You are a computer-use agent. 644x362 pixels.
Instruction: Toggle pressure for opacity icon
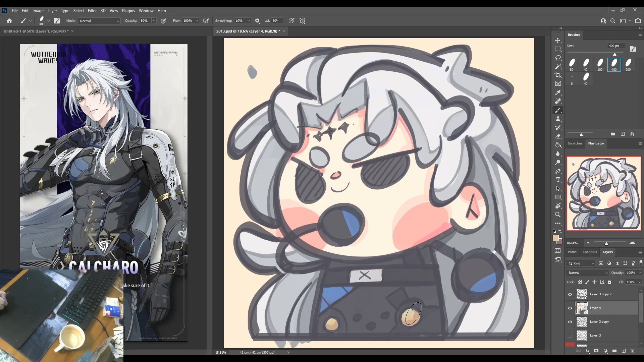(163, 21)
